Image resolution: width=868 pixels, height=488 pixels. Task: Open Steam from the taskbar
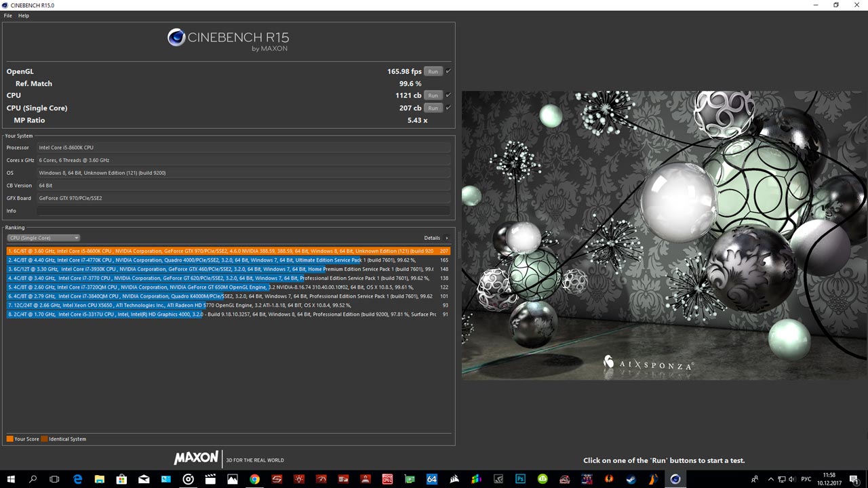631,479
